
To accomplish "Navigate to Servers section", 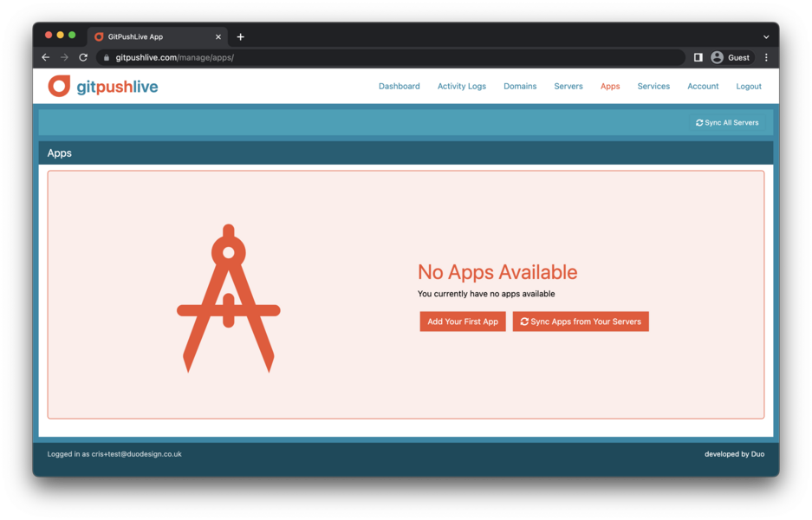I will [568, 87].
